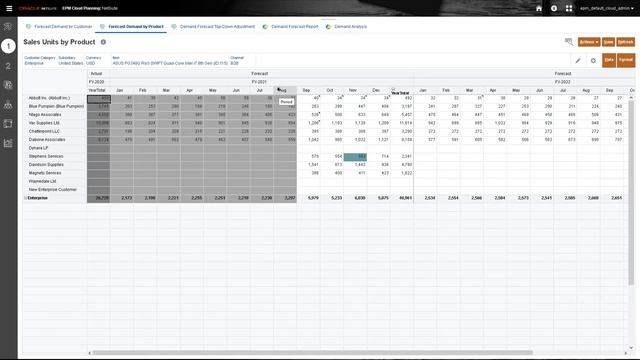Open the Actions dropdown button
Viewport: 640px width, 360px height.
589,42
